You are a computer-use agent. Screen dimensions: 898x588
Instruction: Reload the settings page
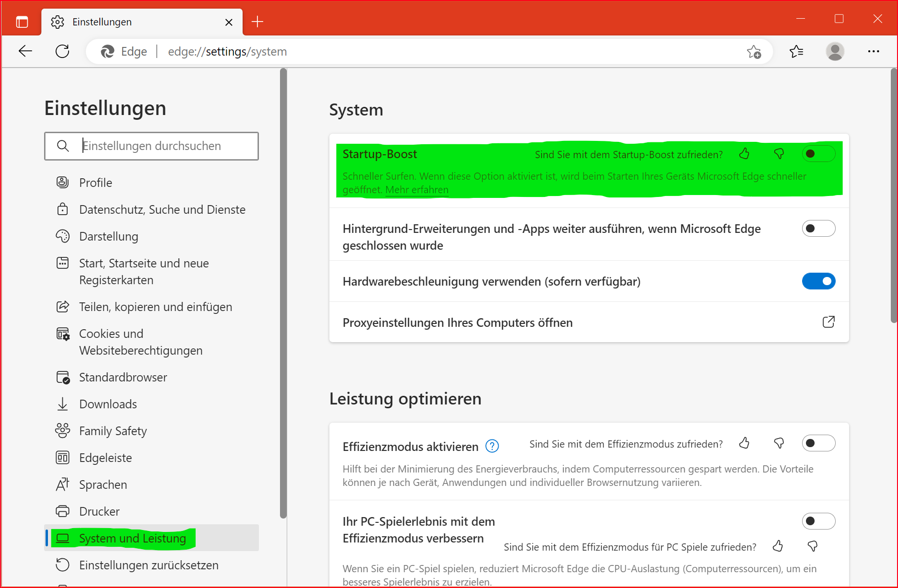62,51
